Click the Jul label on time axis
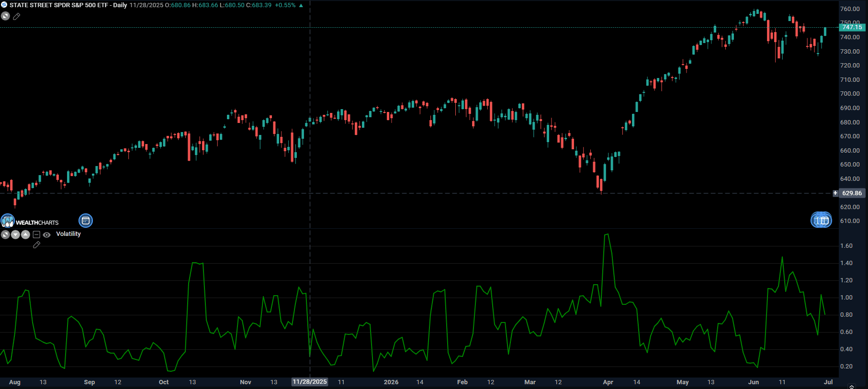Screen dimensions: 868x389 click(828, 382)
